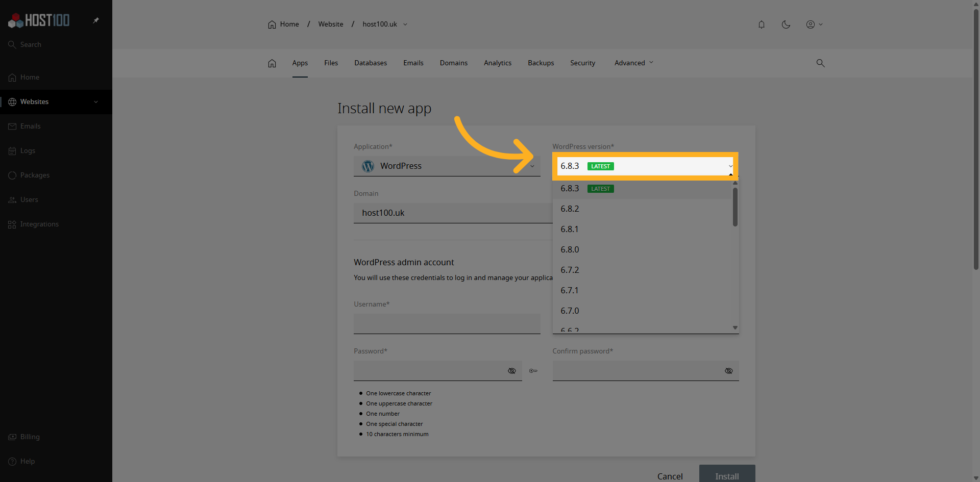980x482 pixels.
Task: Select version 6.7.1
Action: click(642, 290)
